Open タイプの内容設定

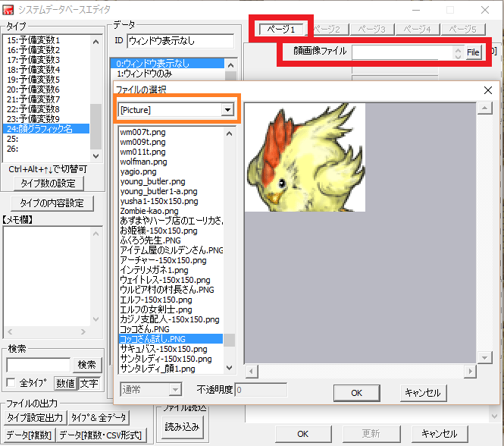pyautogui.click(x=52, y=203)
